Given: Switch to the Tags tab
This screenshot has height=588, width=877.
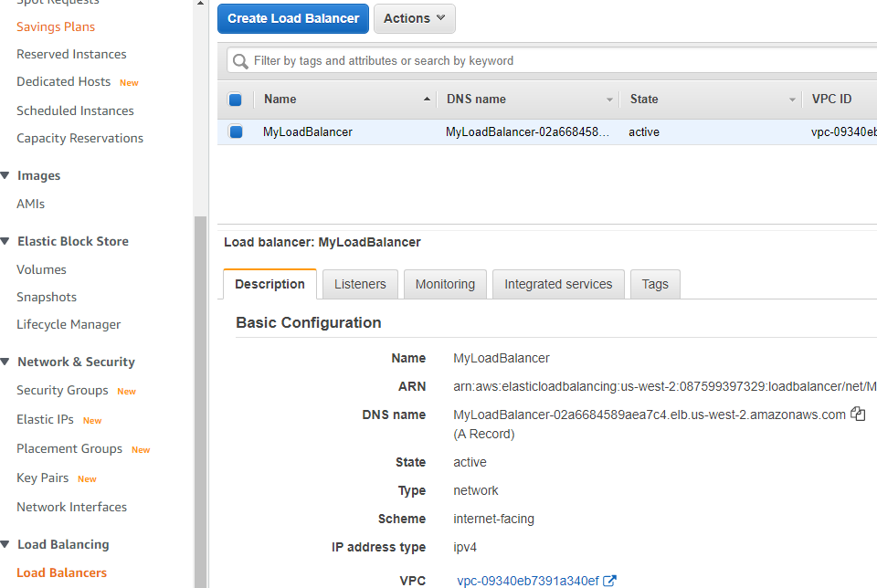Looking at the screenshot, I should coord(655,284).
